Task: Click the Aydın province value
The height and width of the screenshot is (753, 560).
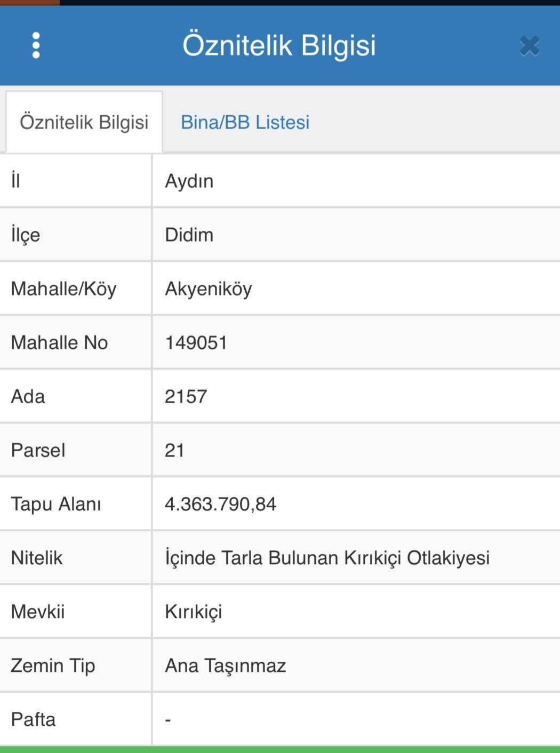Action: click(189, 181)
